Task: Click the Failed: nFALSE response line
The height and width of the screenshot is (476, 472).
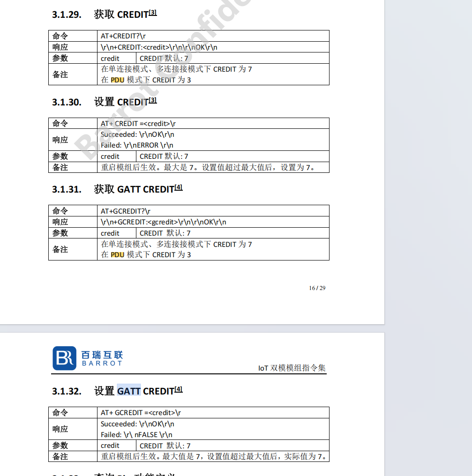Action: (x=136, y=435)
